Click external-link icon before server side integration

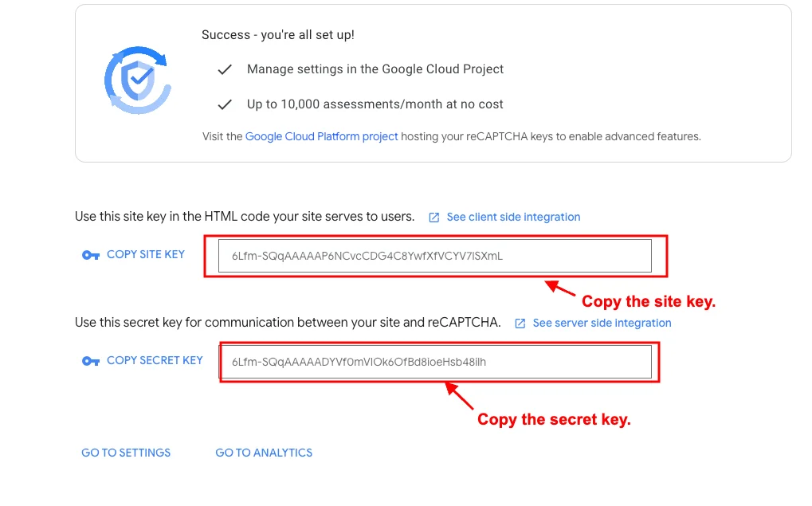[520, 324]
